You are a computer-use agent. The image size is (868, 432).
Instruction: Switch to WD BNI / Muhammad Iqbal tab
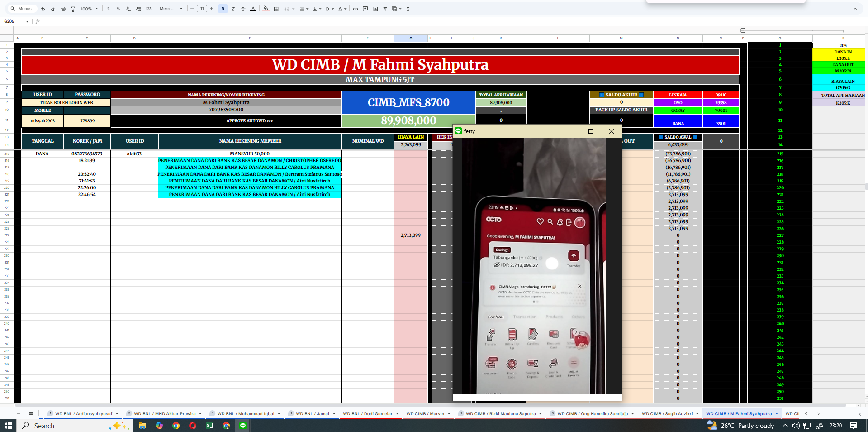click(246, 413)
